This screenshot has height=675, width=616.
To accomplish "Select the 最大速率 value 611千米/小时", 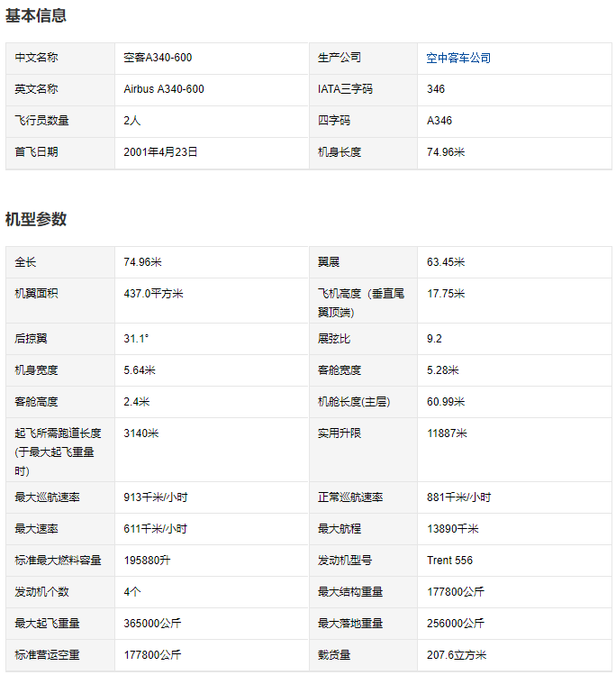I will pyautogui.click(x=155, y=529).
